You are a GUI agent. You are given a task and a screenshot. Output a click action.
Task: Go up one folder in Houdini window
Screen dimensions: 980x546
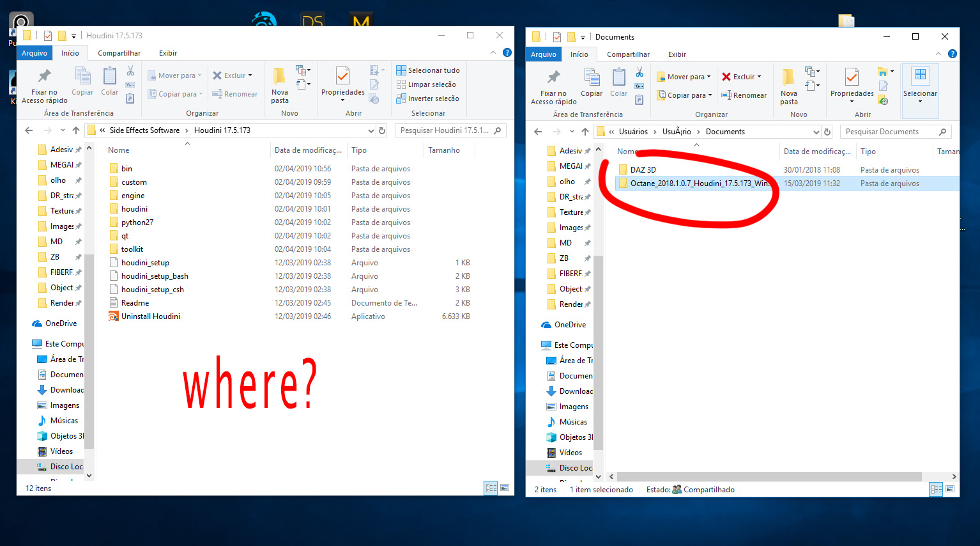[x=75, y=130]
